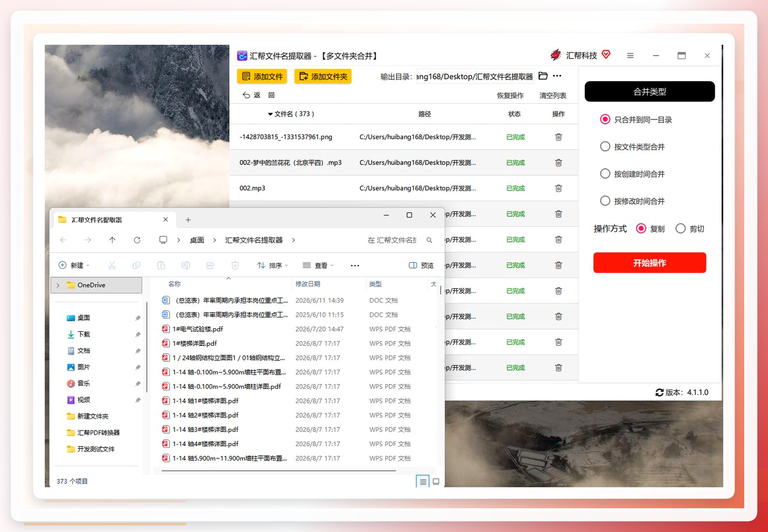Refresh the file explorer view
768x532 pixels.
(137, 240)
